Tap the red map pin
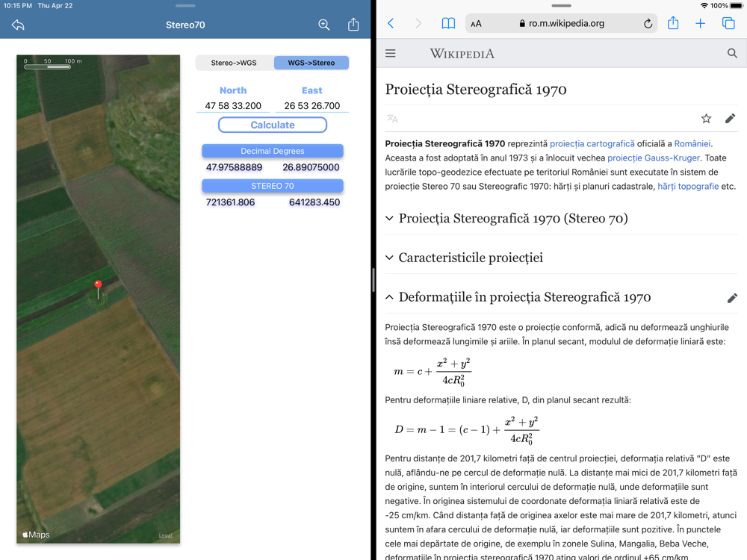 tap(98, 289)
